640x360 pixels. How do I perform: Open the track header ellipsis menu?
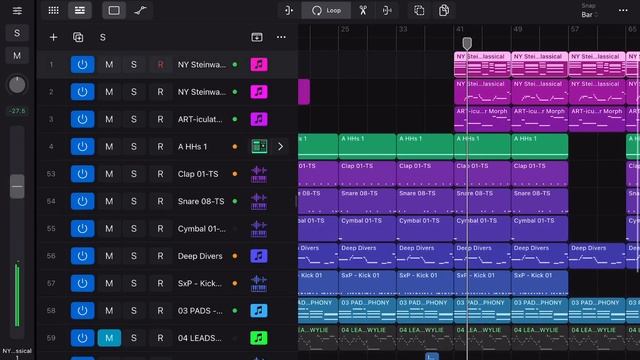(x=281, y=37)
